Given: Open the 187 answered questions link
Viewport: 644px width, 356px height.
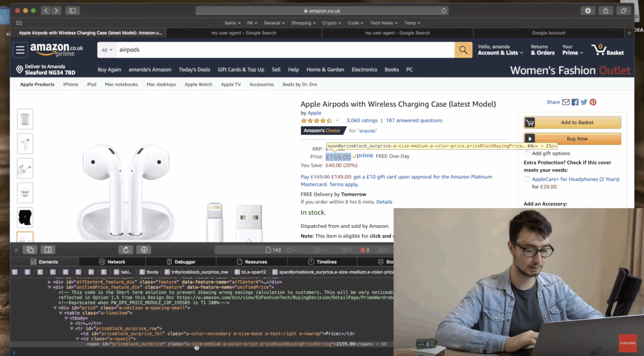Looking at the screenshot, I should (x=414, y=120).
